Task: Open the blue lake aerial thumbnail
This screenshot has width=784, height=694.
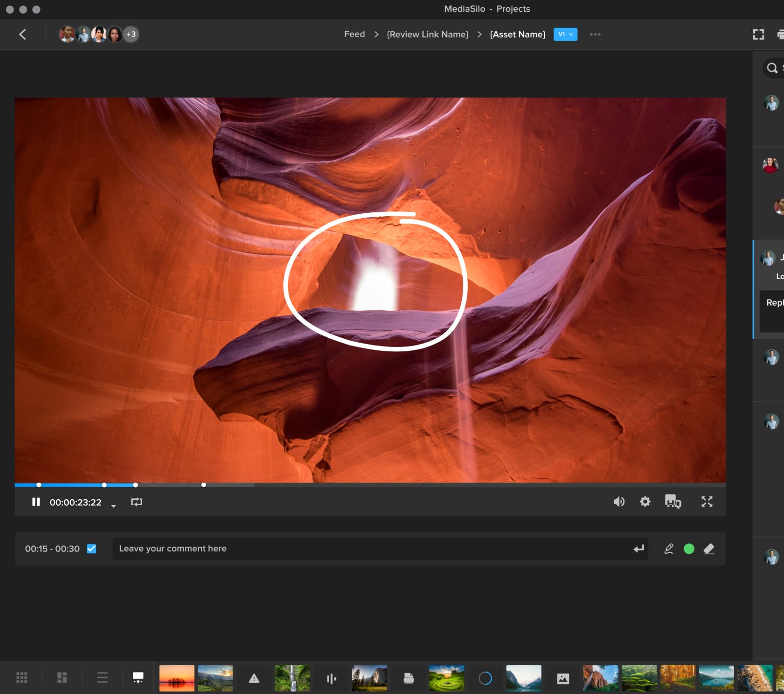Action: [716, 677]
